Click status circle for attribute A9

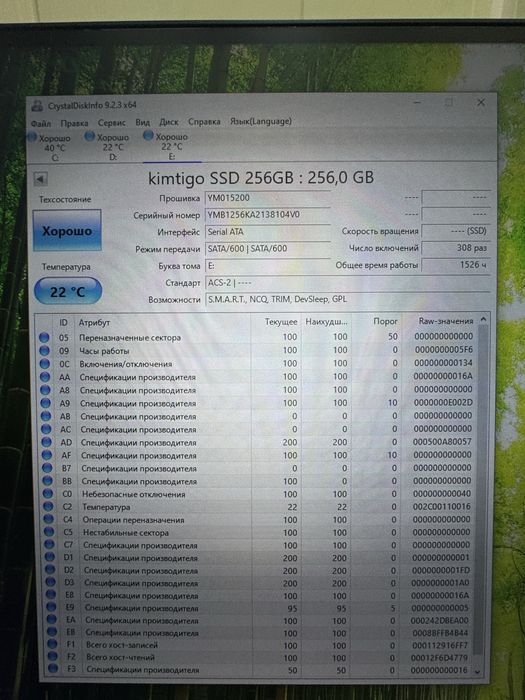point(45,403)
